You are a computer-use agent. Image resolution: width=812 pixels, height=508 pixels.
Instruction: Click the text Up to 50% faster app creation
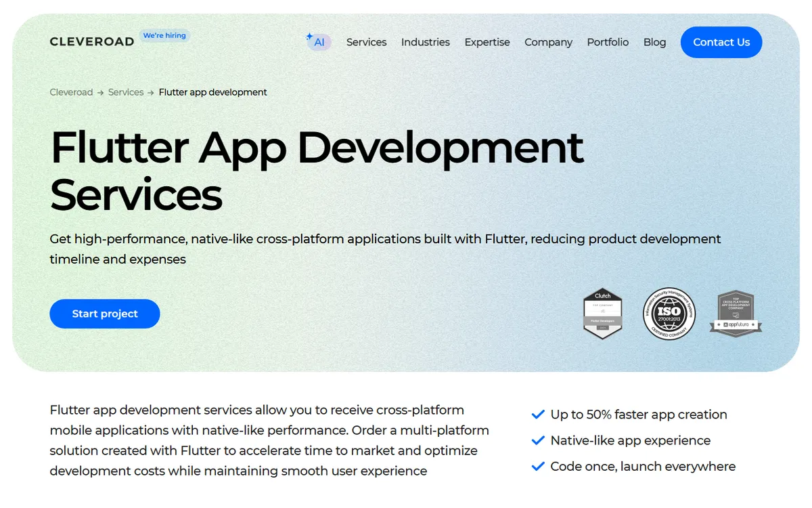[639, 415]
